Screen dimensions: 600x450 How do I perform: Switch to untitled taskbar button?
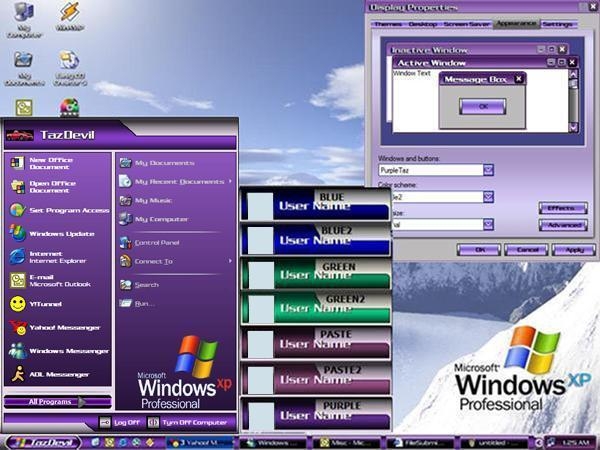click(x=494, y=443)
